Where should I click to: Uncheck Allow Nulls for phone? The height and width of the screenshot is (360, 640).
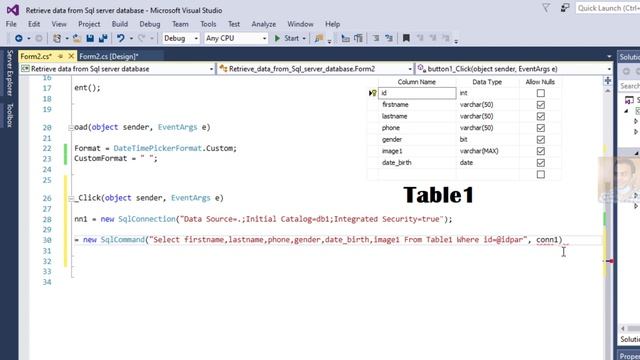(541, 128)
